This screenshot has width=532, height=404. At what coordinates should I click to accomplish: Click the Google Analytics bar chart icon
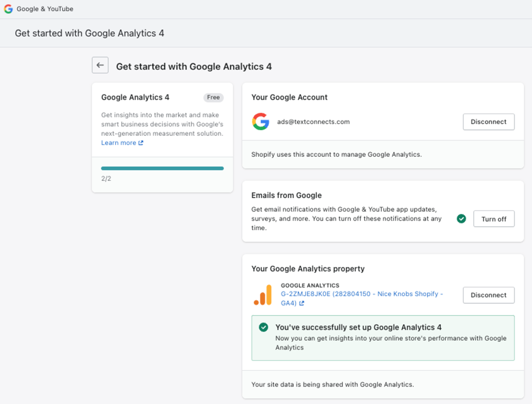point(263,295)
